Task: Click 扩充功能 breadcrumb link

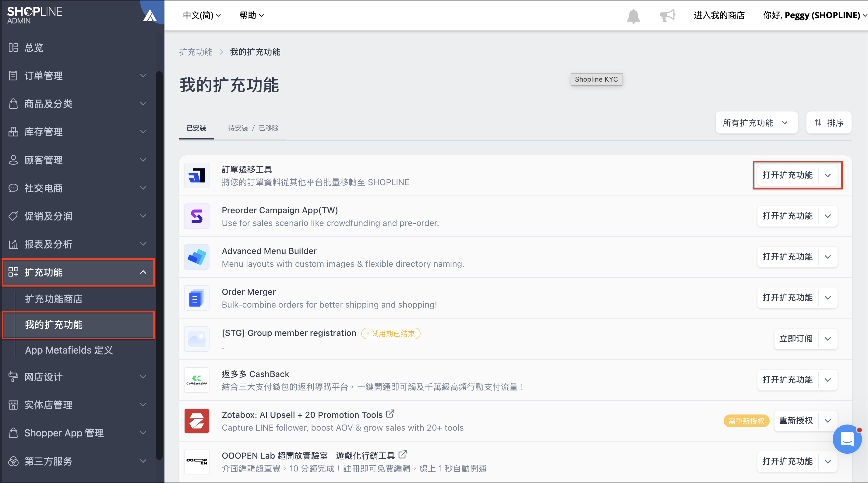Action: point(196,52)
